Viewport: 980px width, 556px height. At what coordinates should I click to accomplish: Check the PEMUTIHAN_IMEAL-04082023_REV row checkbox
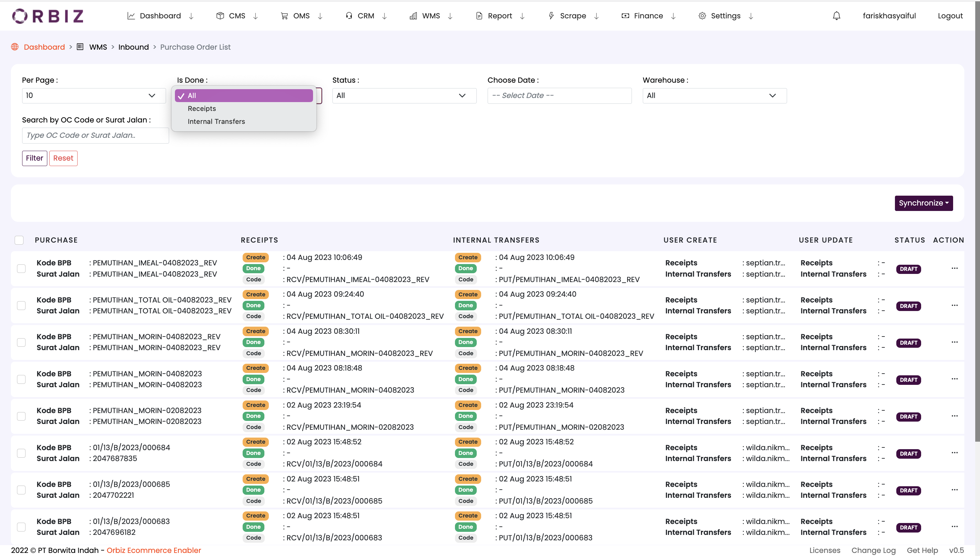(x=21, y=268)
